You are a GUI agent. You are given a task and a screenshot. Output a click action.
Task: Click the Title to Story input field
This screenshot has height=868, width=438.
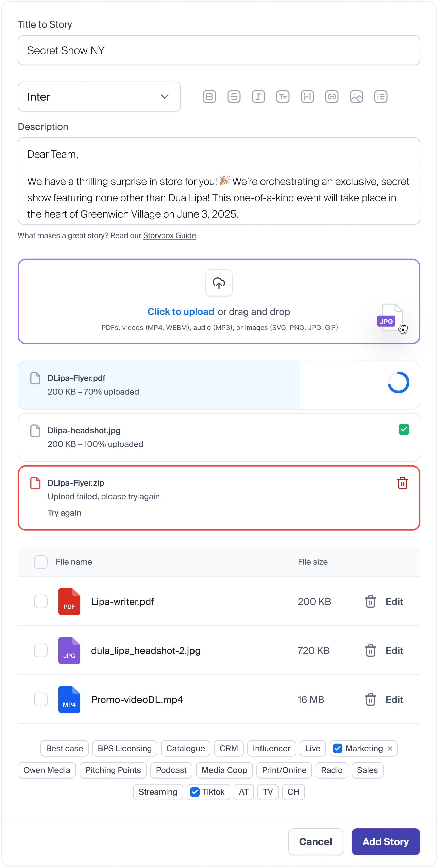[x=219, y=50]
